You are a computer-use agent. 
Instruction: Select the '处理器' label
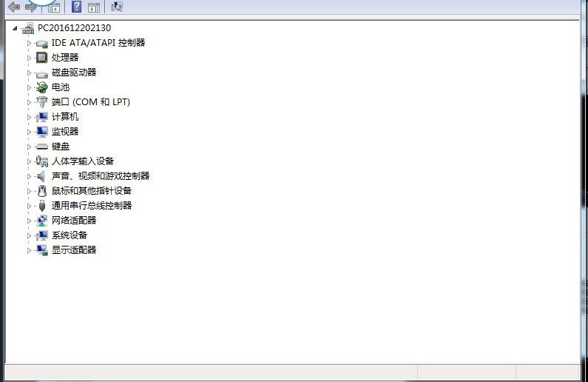click(65, 58)
